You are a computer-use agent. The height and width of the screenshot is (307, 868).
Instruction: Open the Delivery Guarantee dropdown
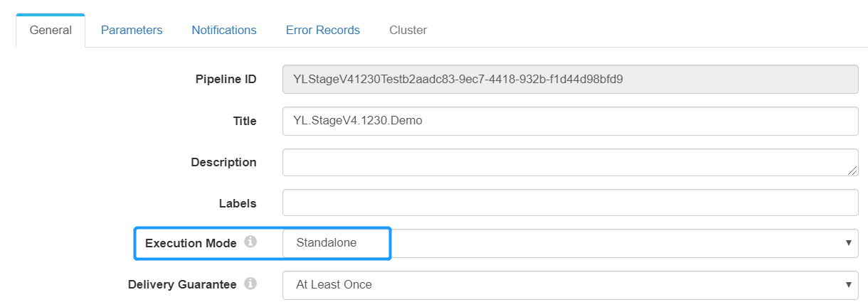pos(569,285)
